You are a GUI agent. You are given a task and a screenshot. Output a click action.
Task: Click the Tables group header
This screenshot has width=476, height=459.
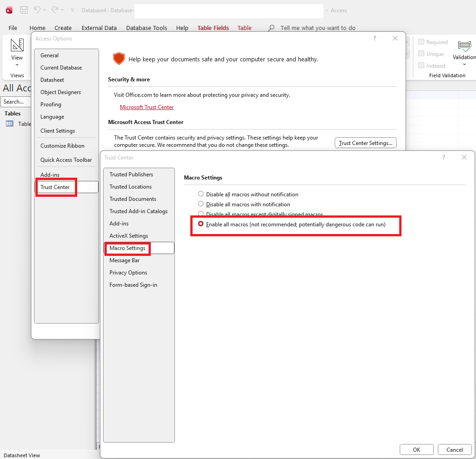point(12,114)
